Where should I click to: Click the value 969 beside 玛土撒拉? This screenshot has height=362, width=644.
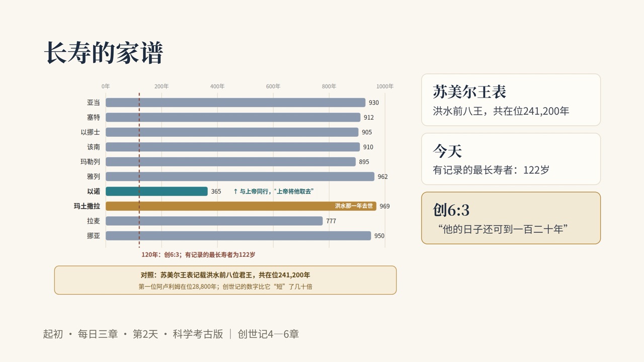[x=384, y=206]
